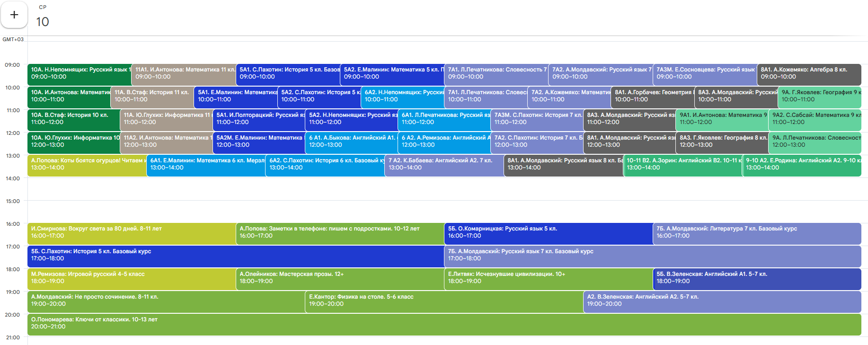Click the 11А В.Стаф История 11 кл. event
The image size is (868, 345).
click(152, 96)
